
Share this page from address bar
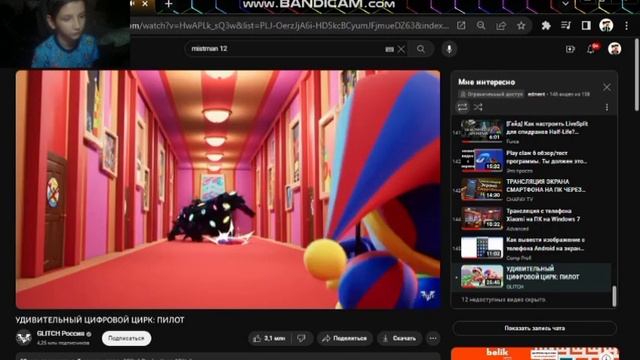501,26
